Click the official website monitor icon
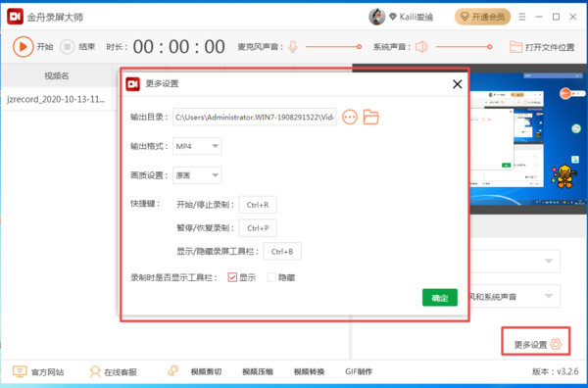The image size is (588, 388). [x=20, y=371]
